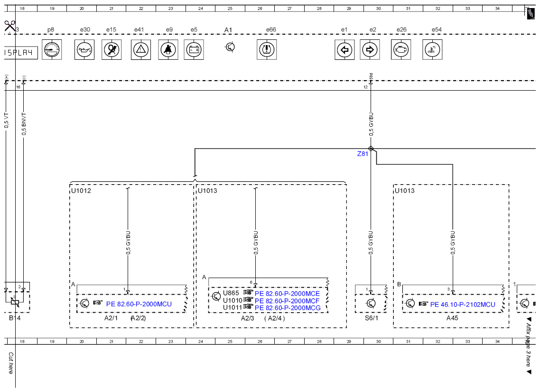
Task: Click the Z81 connector node diamond
Action: click(371, 149)
